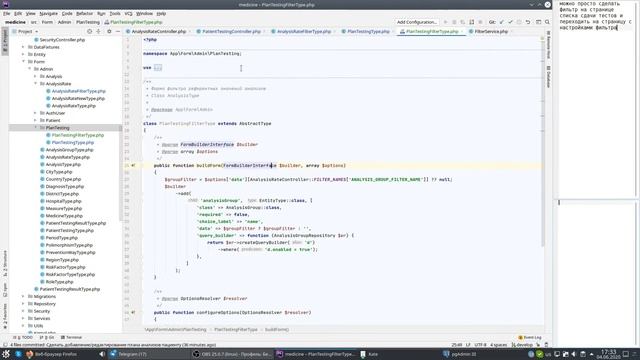Collapse the PlanTesting folder
This screenshot has width=640, height=360.
point(36,128)
